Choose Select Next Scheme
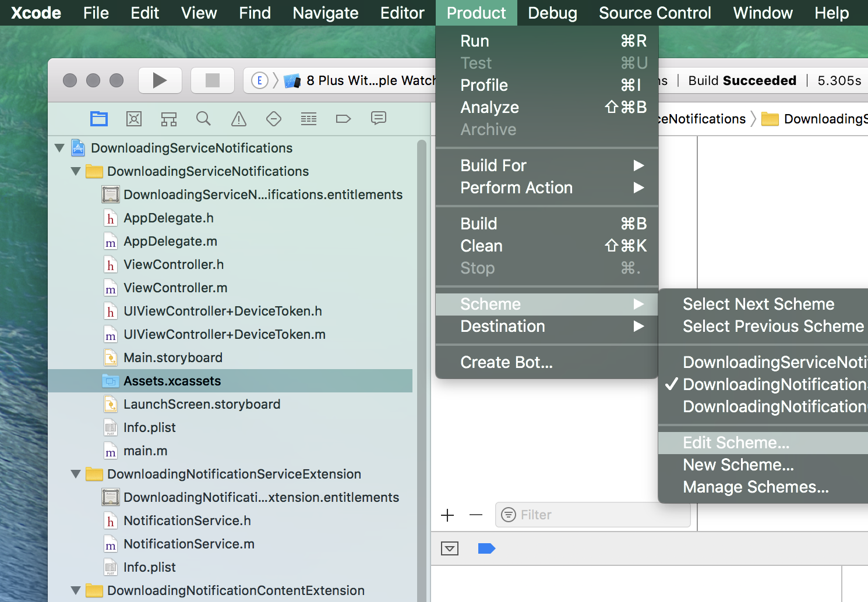The width and height of the screenshot is (868, 602). [763, 304]
